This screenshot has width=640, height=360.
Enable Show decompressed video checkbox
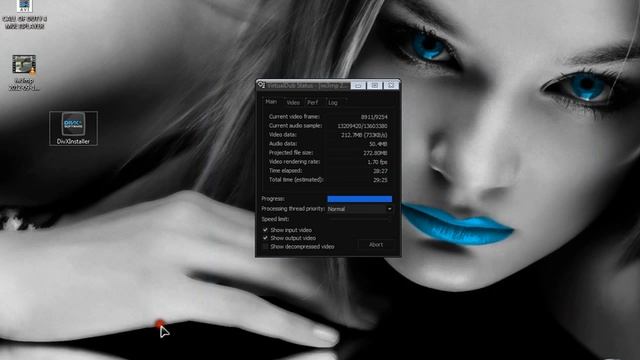pos(265,247)
